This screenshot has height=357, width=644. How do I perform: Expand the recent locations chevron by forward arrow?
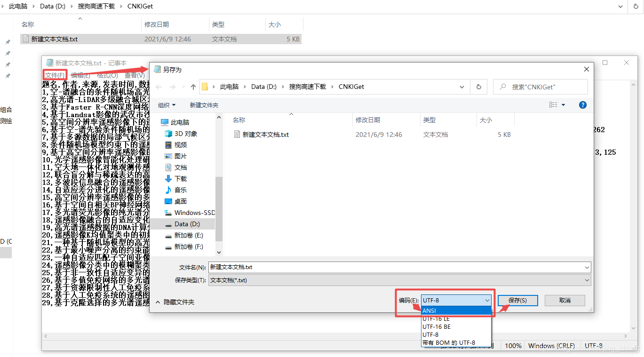183,87
